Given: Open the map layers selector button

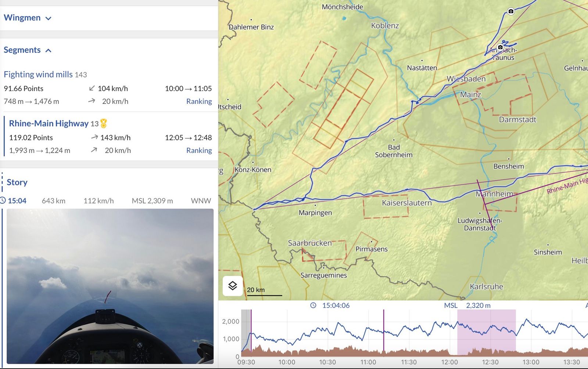Looking at the screenshot, I should tap(233, 286).
